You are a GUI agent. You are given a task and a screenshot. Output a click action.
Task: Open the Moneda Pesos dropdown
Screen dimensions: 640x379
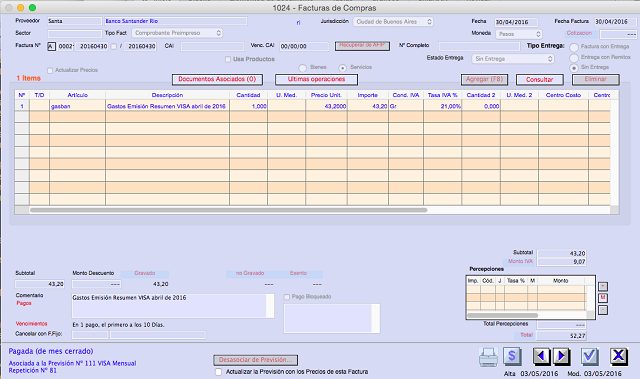point(519,34)
